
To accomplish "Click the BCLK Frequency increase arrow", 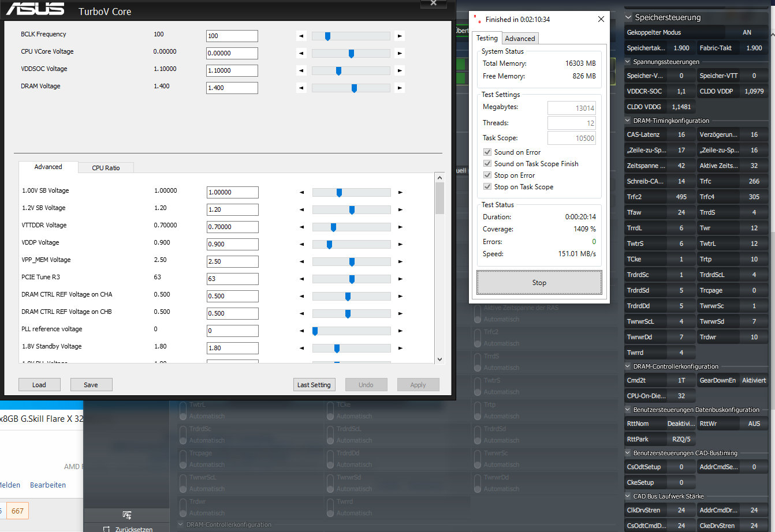I will (400, 36).
